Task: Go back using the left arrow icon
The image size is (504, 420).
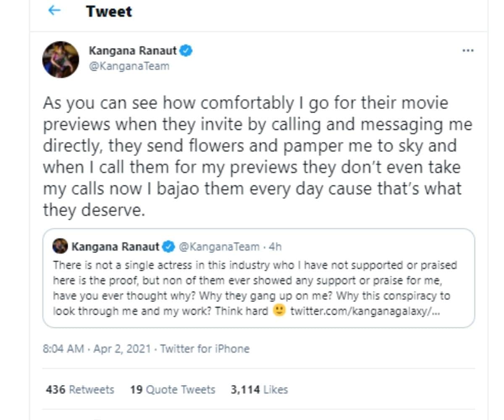Action: [x=55, y=10]
